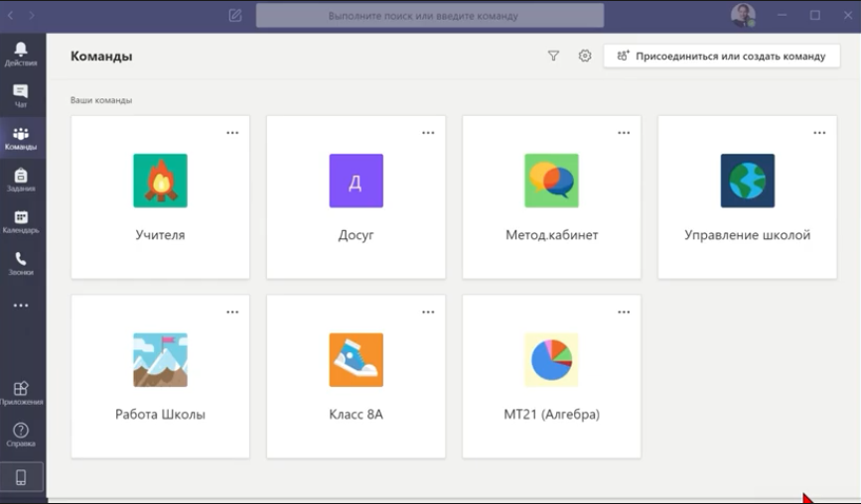The height and width of the screenshot is (504, 861).
Task: Open the teams settings gear icon
Action: tap(585, 56)
